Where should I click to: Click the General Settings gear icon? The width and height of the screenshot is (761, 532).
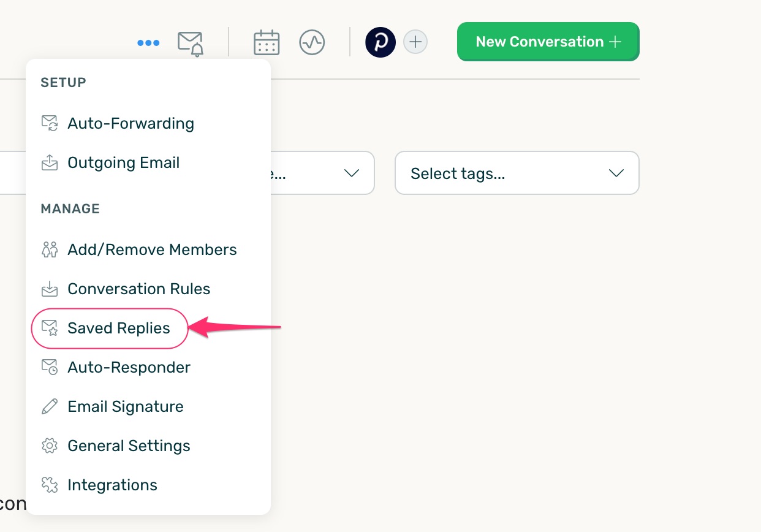pyautogui.click(x=50, y=446)
